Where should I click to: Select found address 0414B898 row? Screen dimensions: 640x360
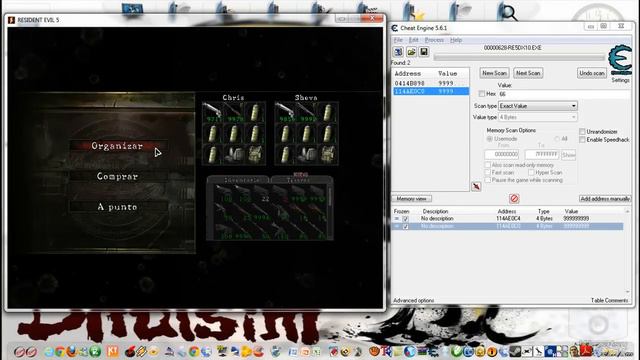pyautogui.click(x=431, y=83)
